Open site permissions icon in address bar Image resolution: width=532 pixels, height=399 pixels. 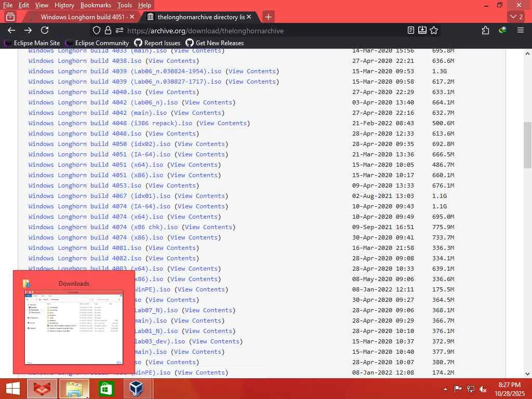[x=119, y=31]
